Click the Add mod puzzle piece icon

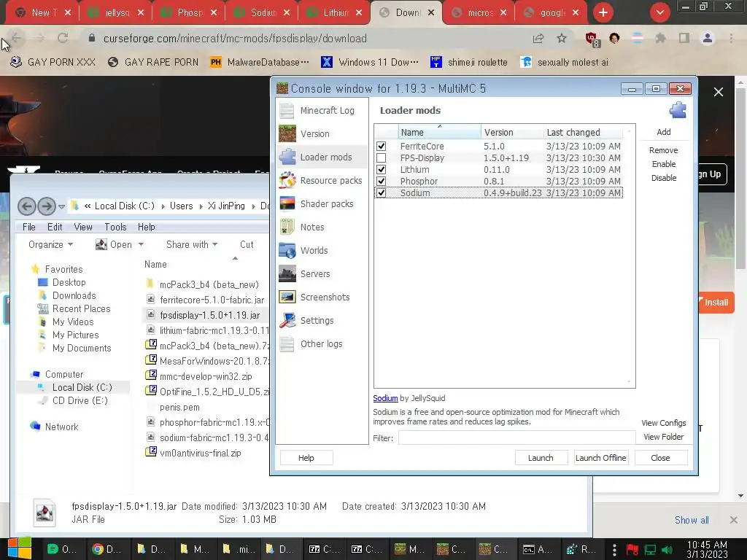678,111
